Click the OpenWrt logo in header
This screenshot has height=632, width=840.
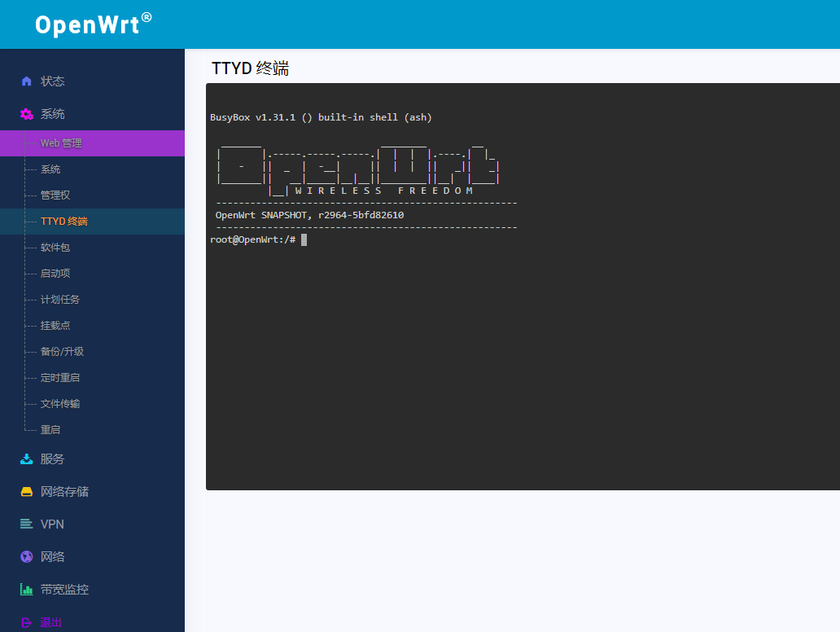pos(94,24)
